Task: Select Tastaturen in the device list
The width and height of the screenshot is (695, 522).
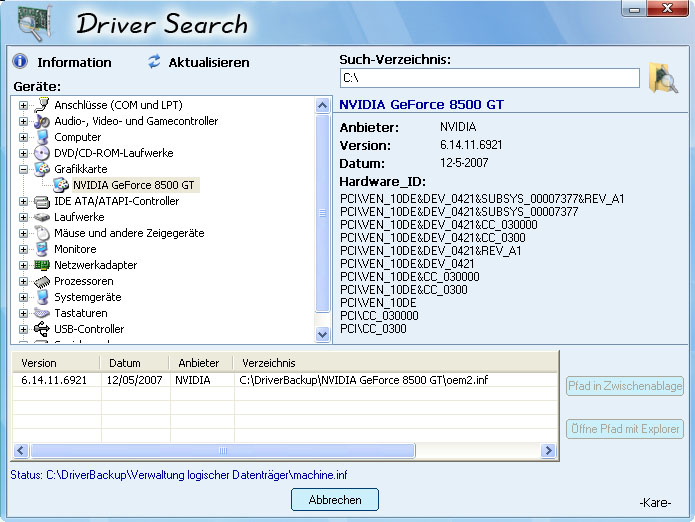Action: tap(80, 313)
